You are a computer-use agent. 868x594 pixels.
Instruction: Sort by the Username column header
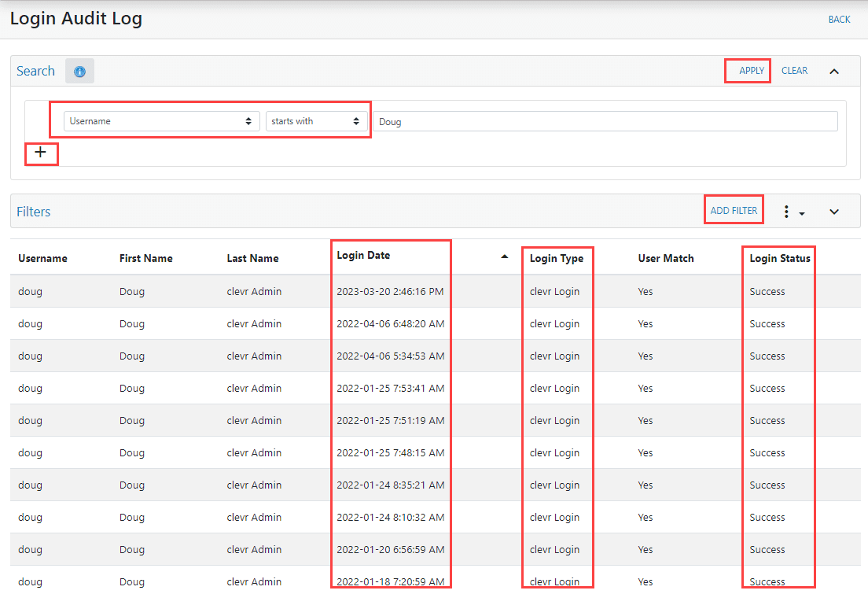(x=42, y=258)
